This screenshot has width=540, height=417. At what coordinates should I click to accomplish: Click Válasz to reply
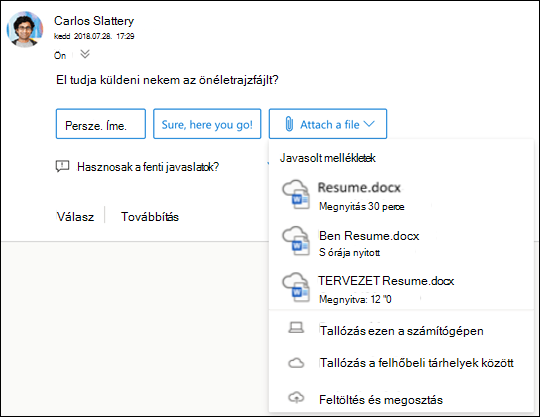75,217
